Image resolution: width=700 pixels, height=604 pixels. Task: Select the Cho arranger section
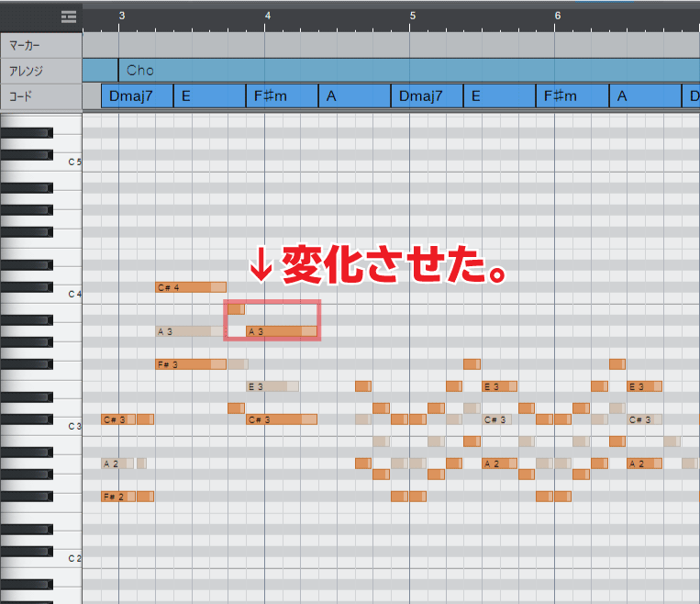coord(409,70)
